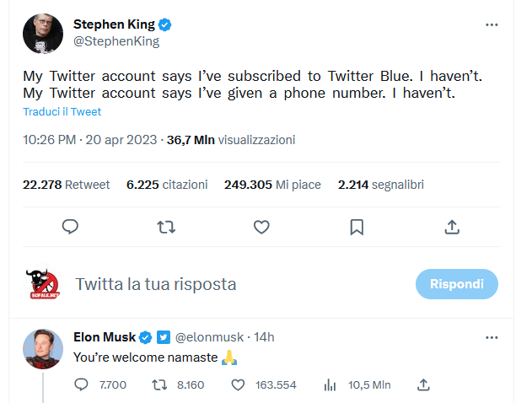Open more options for Elon Musk's reply
This screenshot has width=532, height=403.
(x=492, y=337)
